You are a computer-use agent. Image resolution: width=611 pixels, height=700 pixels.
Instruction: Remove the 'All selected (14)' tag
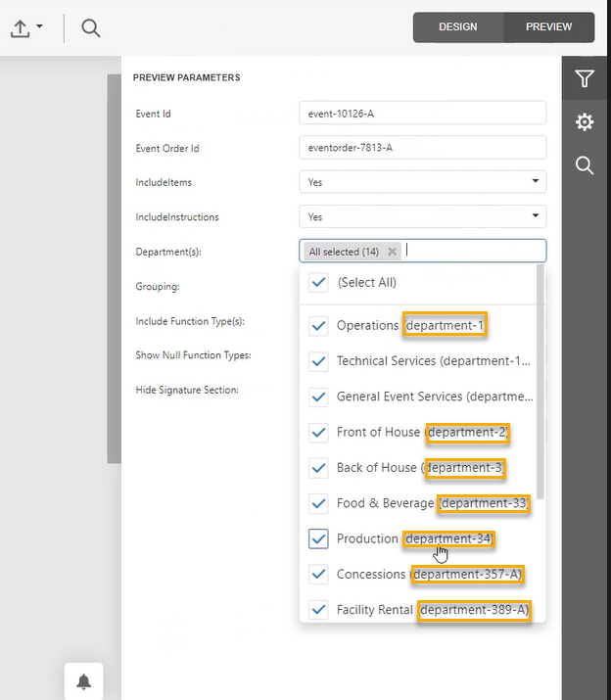coord(392,252)
